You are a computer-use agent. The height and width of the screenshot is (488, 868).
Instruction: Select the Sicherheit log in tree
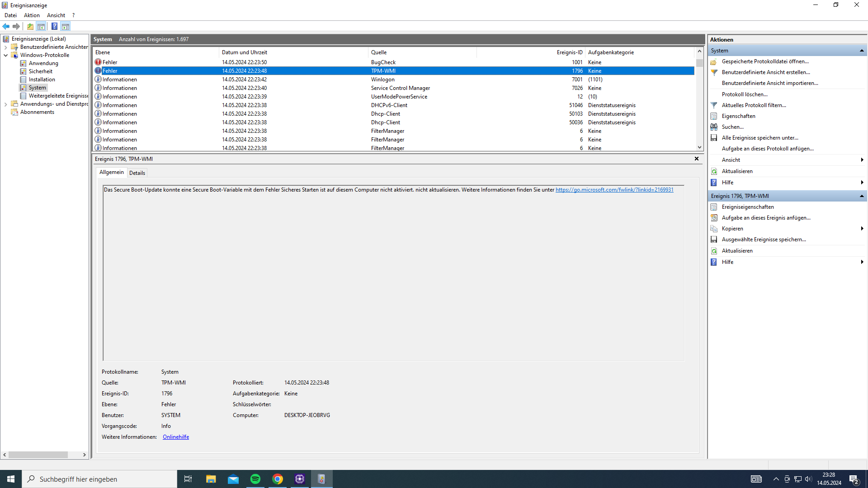40,71
